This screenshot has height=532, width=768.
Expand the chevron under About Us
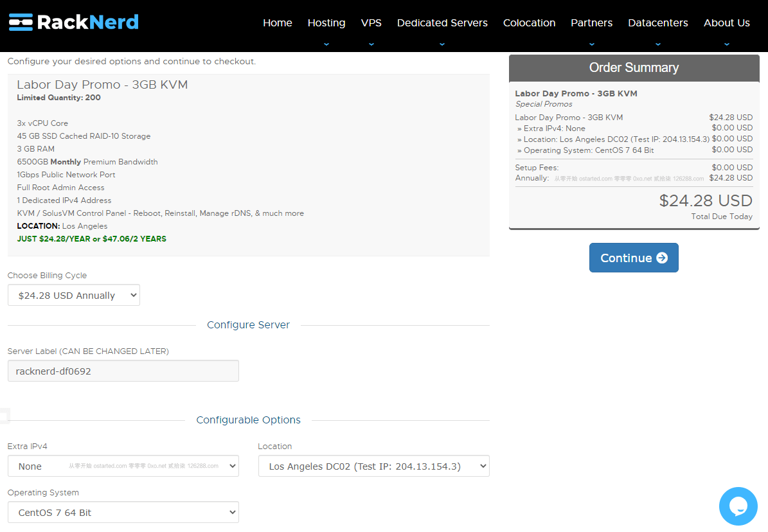coord(727,44)
